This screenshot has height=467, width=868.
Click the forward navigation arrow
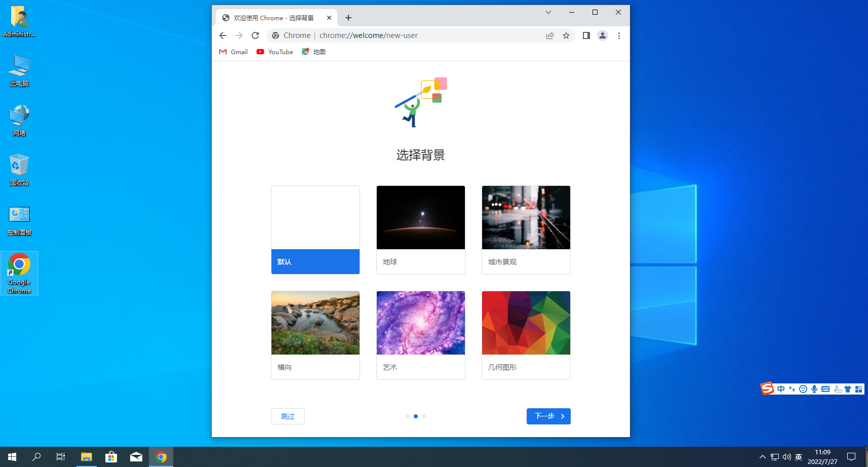[239, 35]
